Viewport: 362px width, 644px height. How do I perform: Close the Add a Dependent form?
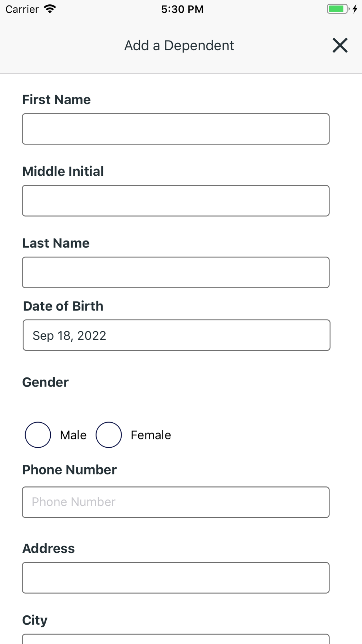tap(340, 45)
